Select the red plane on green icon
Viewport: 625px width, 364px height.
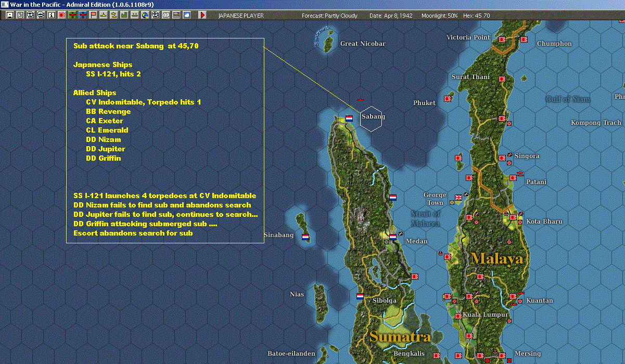[72, 15]
